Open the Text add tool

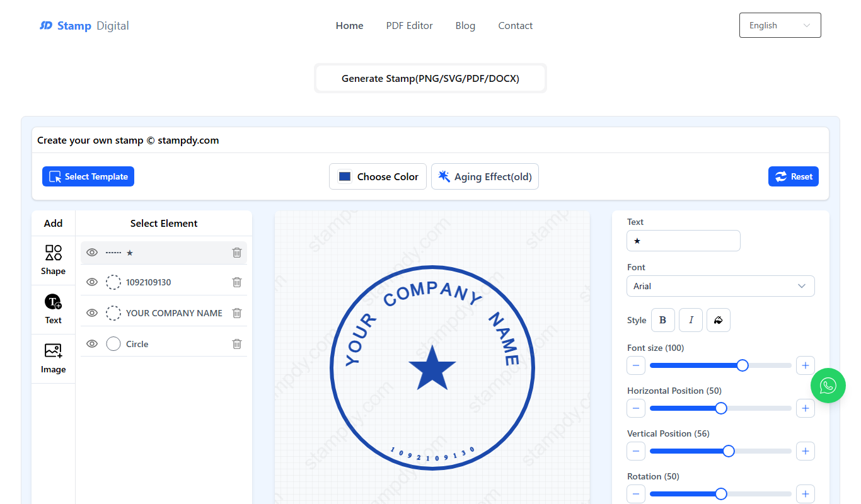(54, 309)
